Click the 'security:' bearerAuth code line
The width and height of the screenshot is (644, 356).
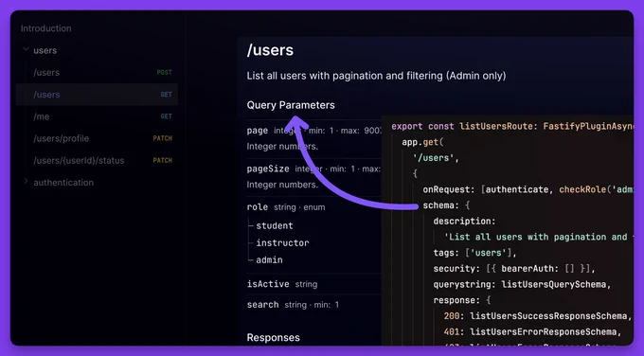pyautogui.click(x=514, y=269)
